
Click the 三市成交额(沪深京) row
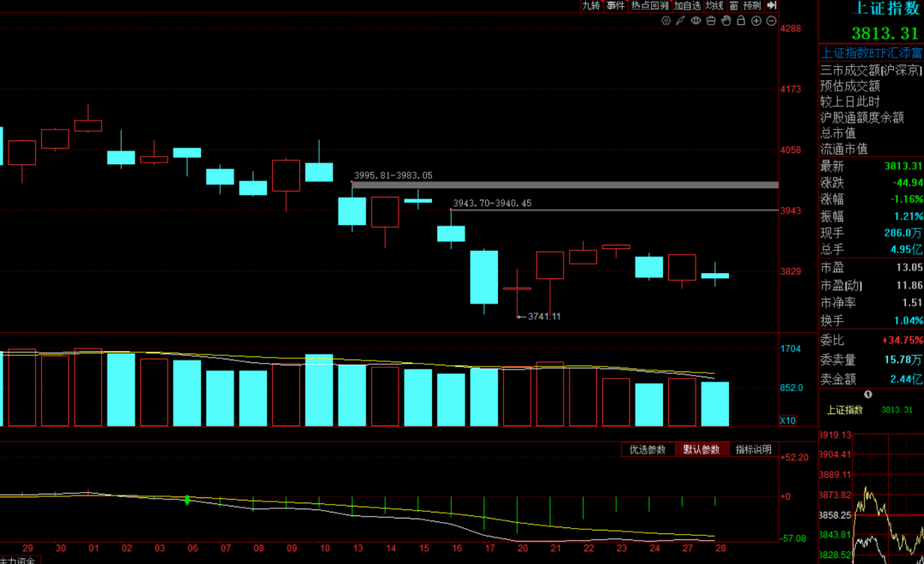coord(872,70)
